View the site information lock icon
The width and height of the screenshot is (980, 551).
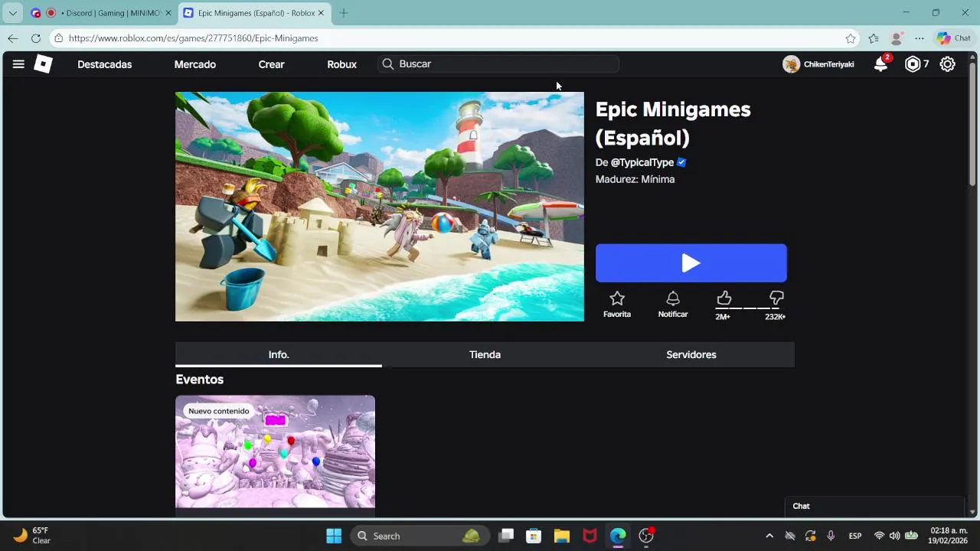point(58,38)
